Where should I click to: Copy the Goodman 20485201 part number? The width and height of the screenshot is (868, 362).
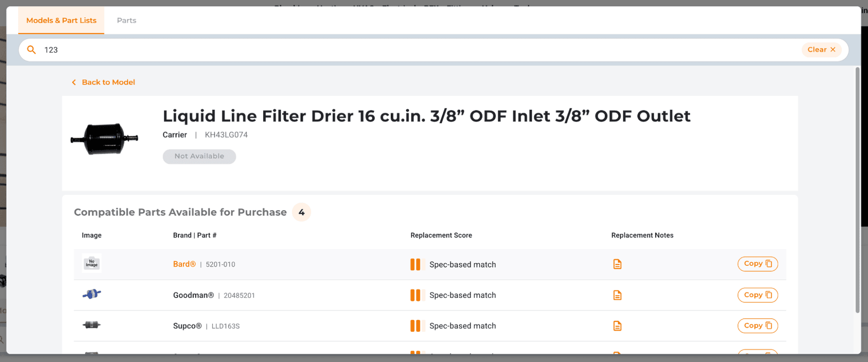[758, 295]
